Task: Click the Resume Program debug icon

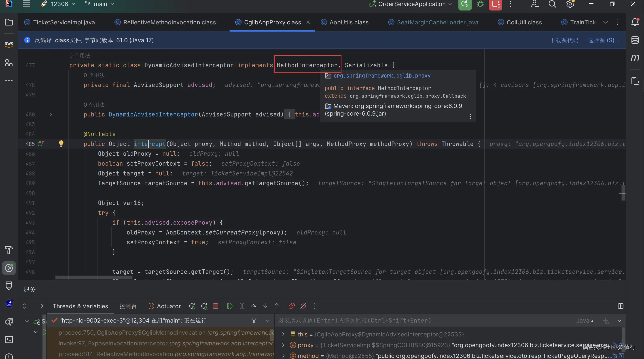Action: [230, 306]
